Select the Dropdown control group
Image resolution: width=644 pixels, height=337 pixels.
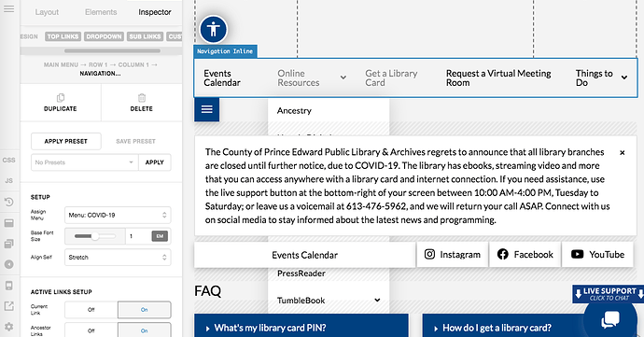tap(104, 36)
